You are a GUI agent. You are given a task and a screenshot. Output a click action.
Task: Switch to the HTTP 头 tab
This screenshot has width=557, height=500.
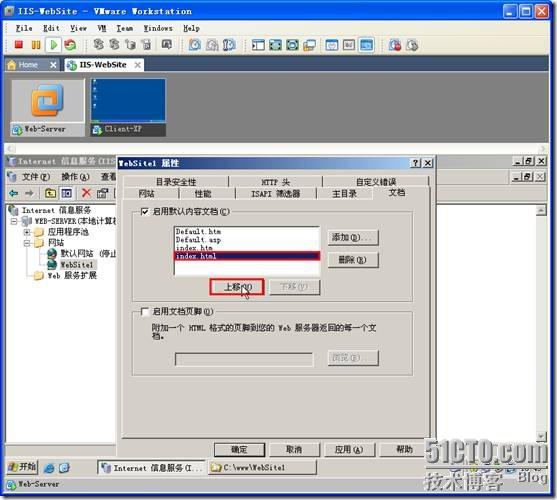coord(276,182)
